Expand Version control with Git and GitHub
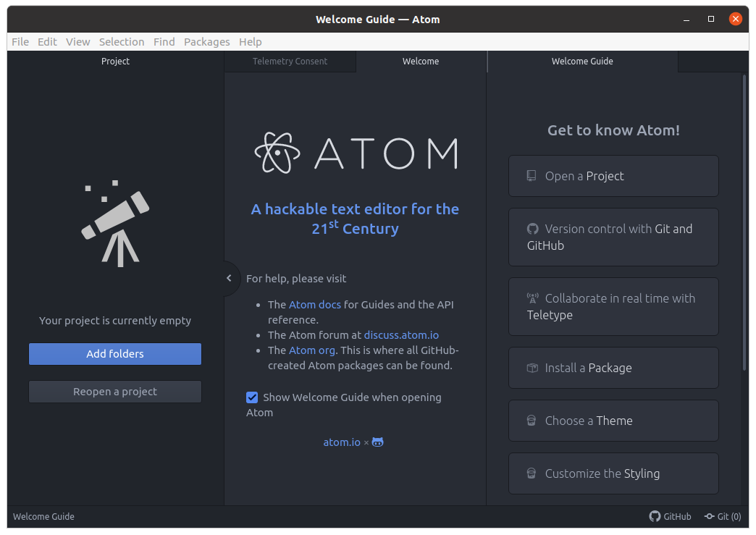756x535 pixels. (613, 237)
